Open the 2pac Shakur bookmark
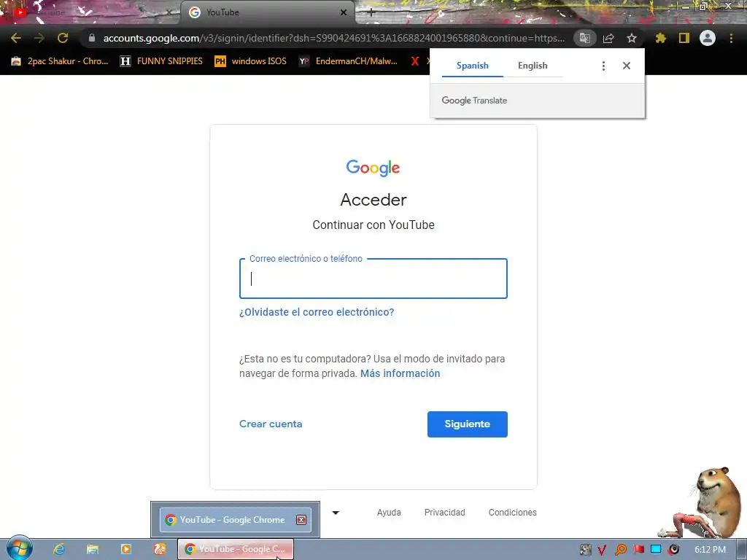Viewport: 747px width, 560px height. [x=60, y=61]
